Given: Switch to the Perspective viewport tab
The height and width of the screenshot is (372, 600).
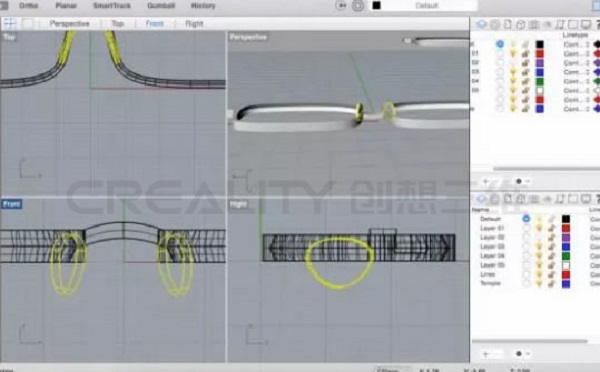Looking at the screenshot, I should click(x=69, y=24).
